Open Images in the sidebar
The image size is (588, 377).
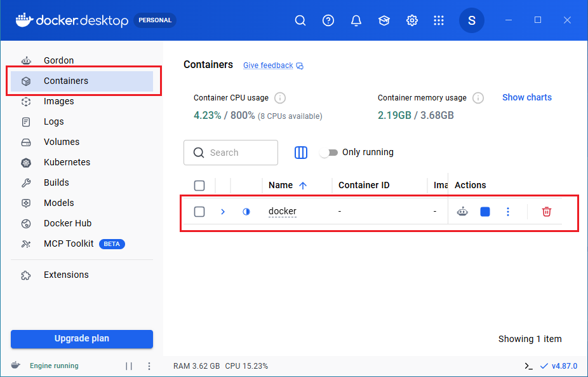pos(82,101)
